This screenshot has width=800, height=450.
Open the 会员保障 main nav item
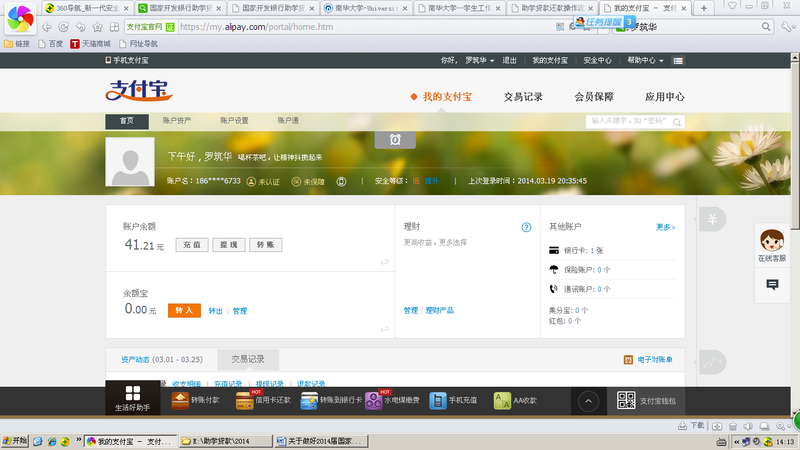pyautogui.click(x=594, y=97)
